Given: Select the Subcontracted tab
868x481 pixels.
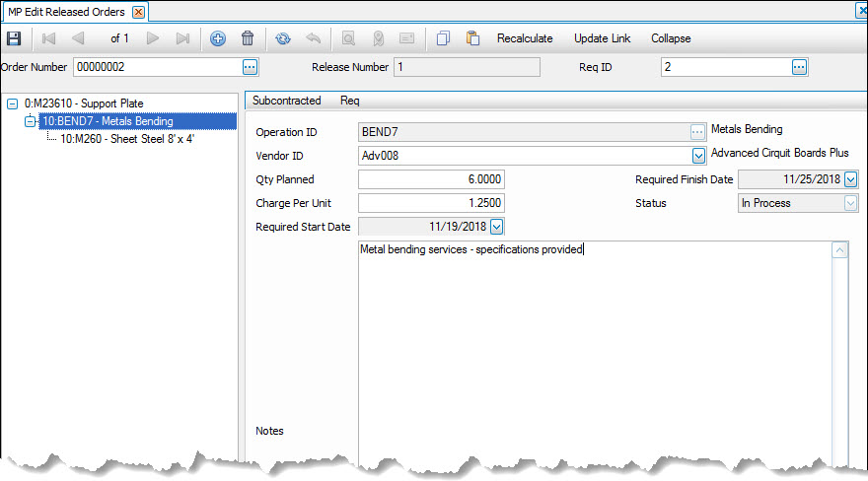Looking at the screenshot, I should coord(286,101).
